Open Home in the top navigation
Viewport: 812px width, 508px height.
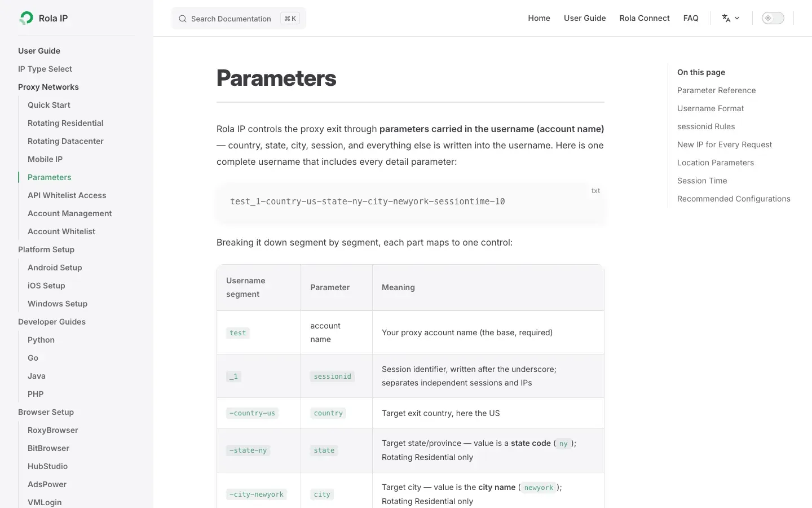(539, 18)
